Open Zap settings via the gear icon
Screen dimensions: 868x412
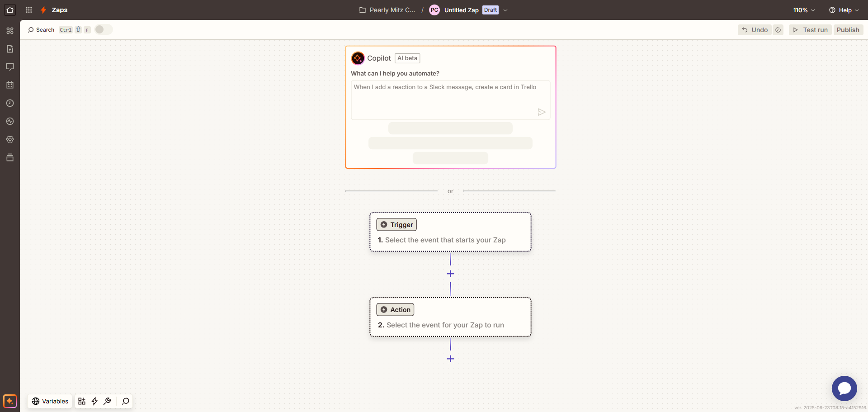[x=10, y=139]
